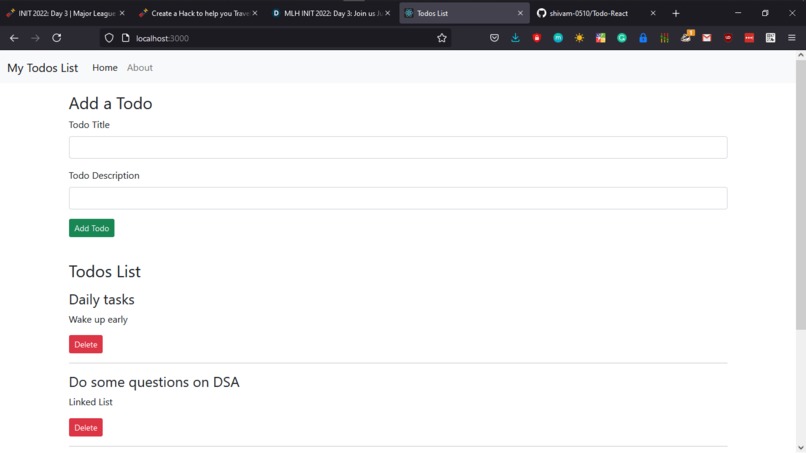Image resolution: width=806 pixels, height=453 pixels.
Task: Click the 'Linked List' description text
Action: tap(90, 402)
